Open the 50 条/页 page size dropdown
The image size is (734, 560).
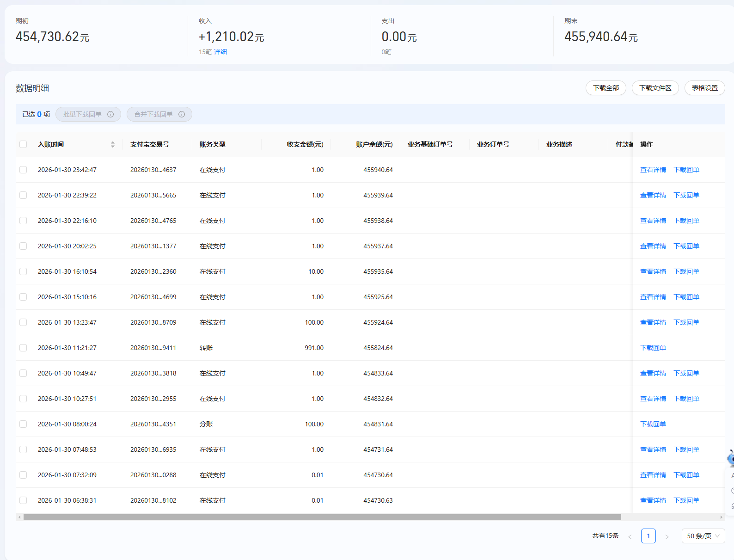[x=703, y=536]
